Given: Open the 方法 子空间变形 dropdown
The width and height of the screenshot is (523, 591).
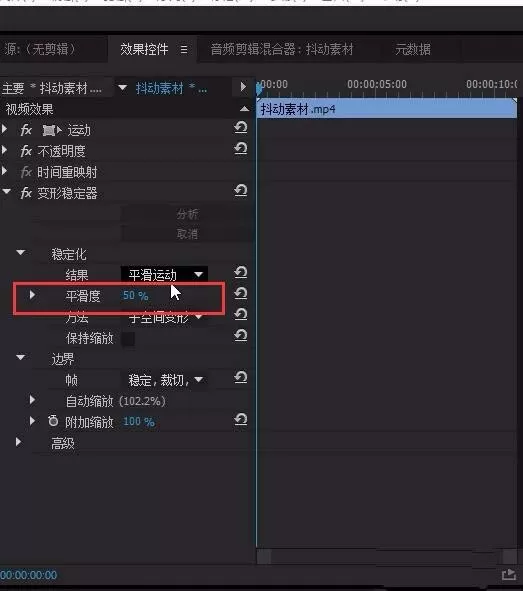Looking at the screenshot, I should coord(164,317).
